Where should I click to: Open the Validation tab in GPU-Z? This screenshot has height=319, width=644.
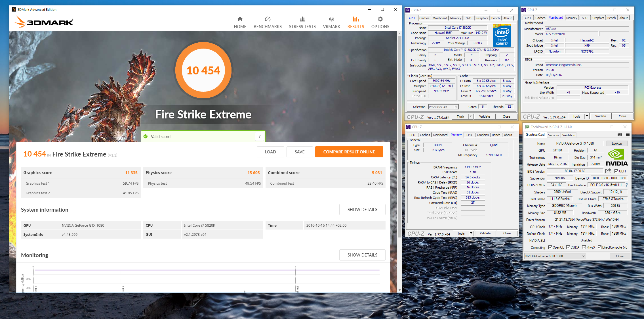(569, 135)
